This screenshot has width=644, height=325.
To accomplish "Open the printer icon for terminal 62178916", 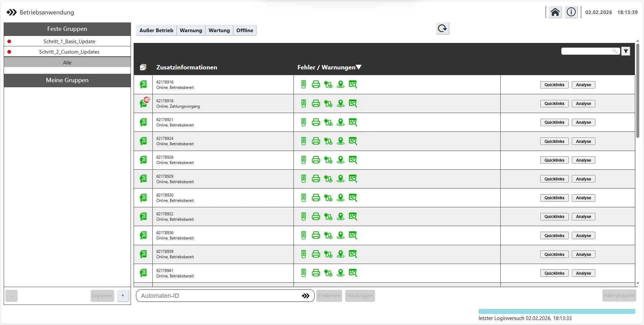I will pyautogui.click(x=316, y=85).
